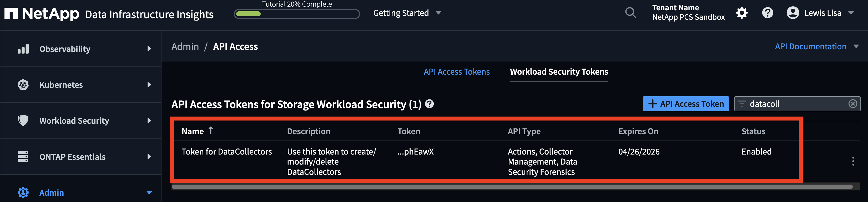This screenshot has width=868, height=202.
Task: Open the help question mark icon
Action: (x=767, y=13)
